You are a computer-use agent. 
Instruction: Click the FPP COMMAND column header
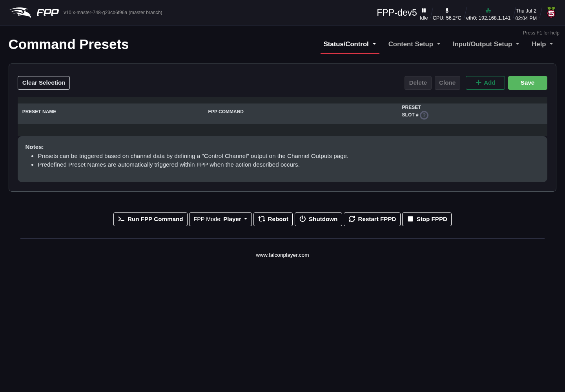point(226,112)
